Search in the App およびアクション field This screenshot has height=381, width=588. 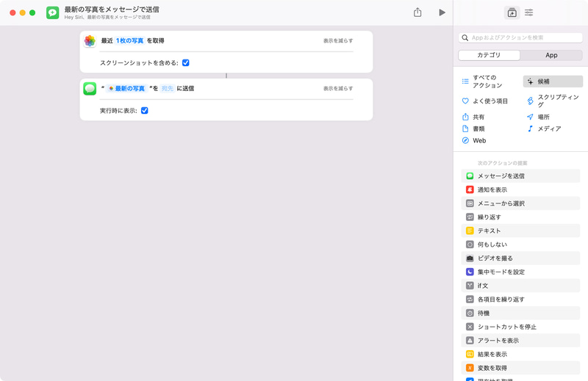[520, 38]
